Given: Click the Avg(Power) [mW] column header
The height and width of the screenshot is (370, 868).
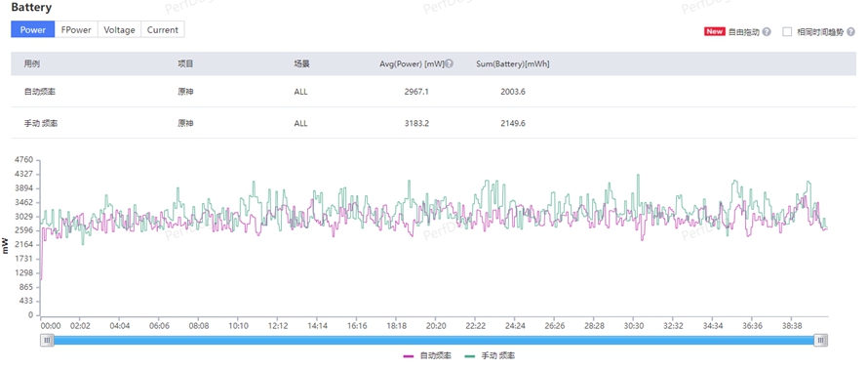Looking at the screenshot, I should tap(412, 63).
